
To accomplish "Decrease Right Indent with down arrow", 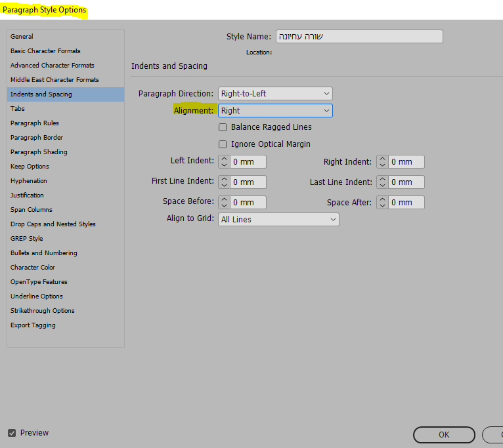I will [x=382, y=165].
